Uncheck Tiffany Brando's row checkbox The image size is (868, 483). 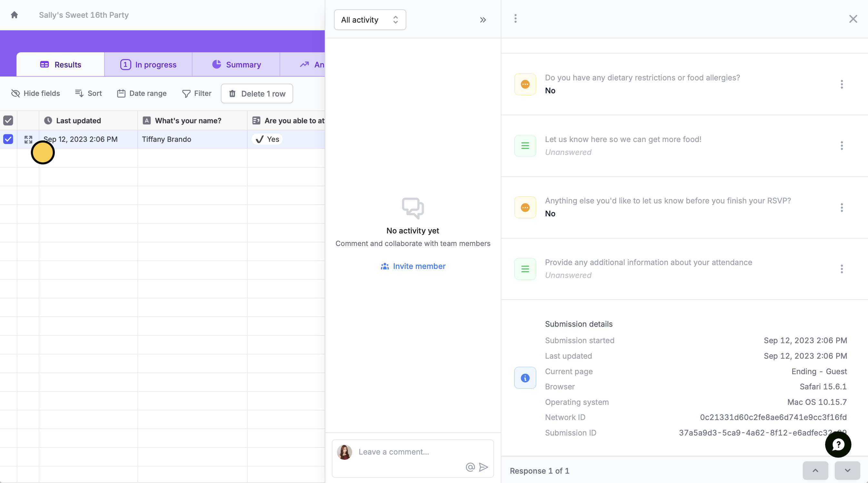[x=8, y=139]
